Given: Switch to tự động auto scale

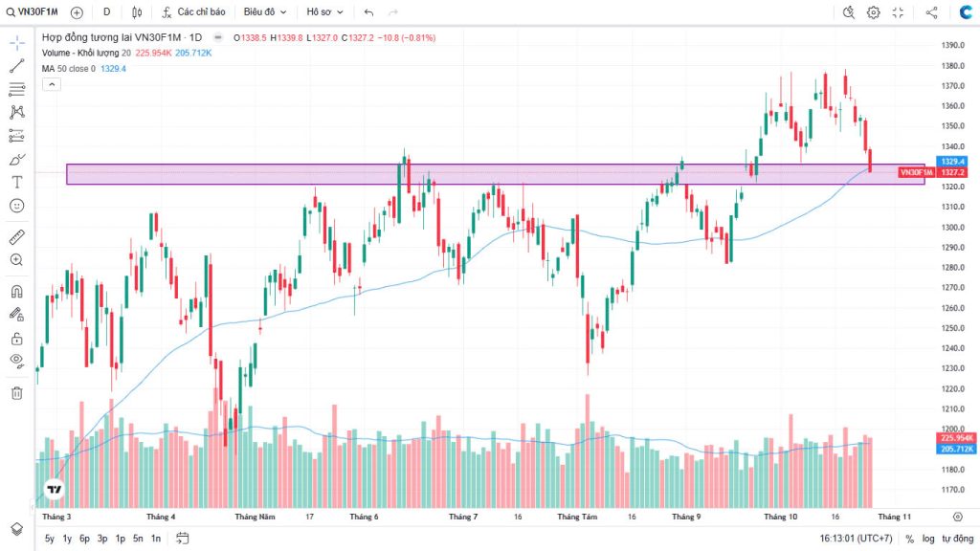Looking at the screenshot, I should 956,539.
